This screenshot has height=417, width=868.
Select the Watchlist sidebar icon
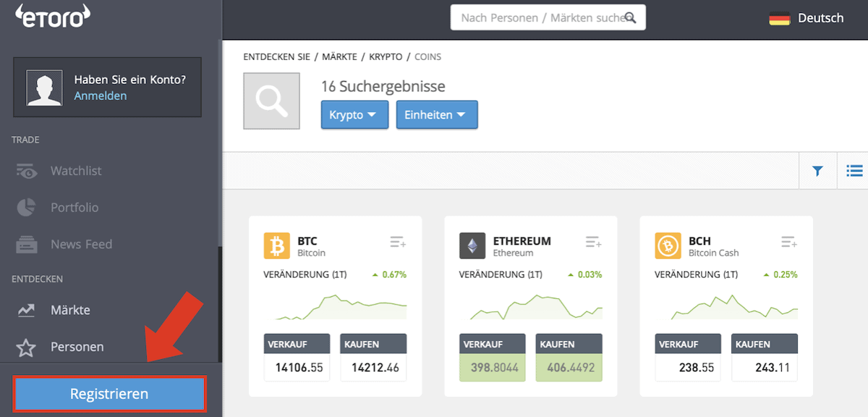pos(27,171)
